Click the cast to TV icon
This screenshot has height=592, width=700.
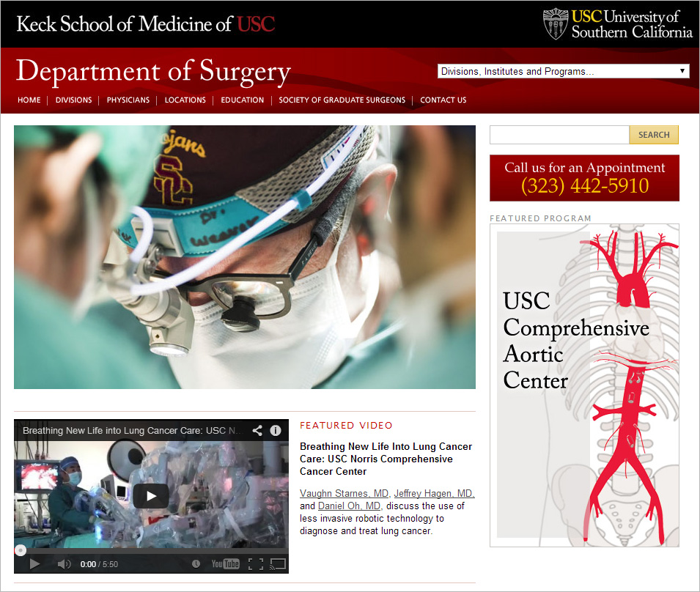tap(278, 564)
